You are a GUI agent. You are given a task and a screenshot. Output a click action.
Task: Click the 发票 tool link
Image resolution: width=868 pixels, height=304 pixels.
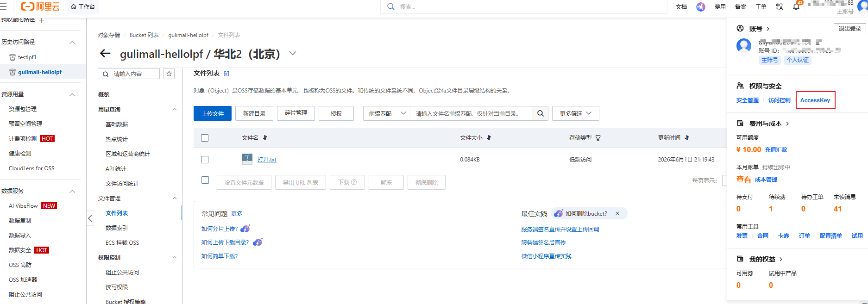point(742,236)
